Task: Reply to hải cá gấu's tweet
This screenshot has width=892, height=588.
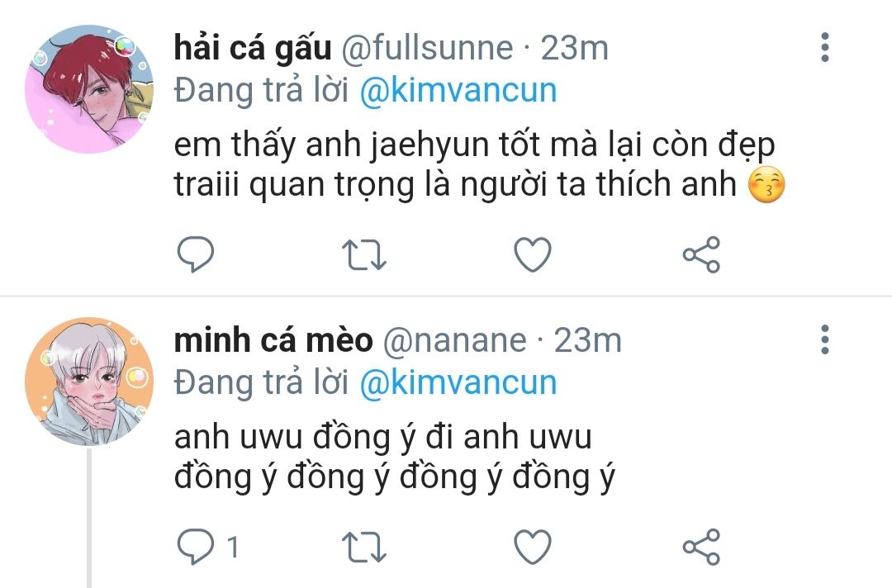Action: click(x=196, y=254)
